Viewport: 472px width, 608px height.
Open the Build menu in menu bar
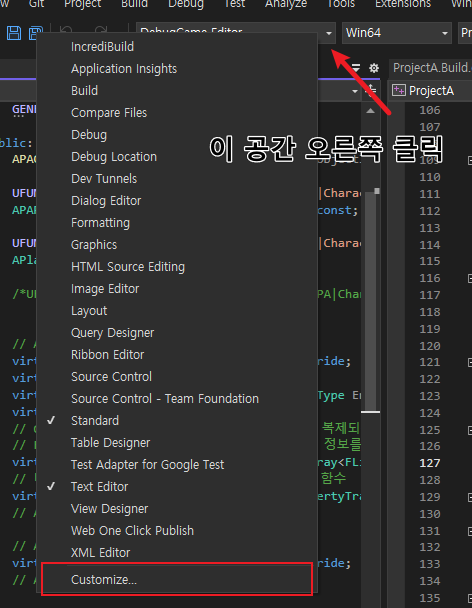click(x=135, y=4)
